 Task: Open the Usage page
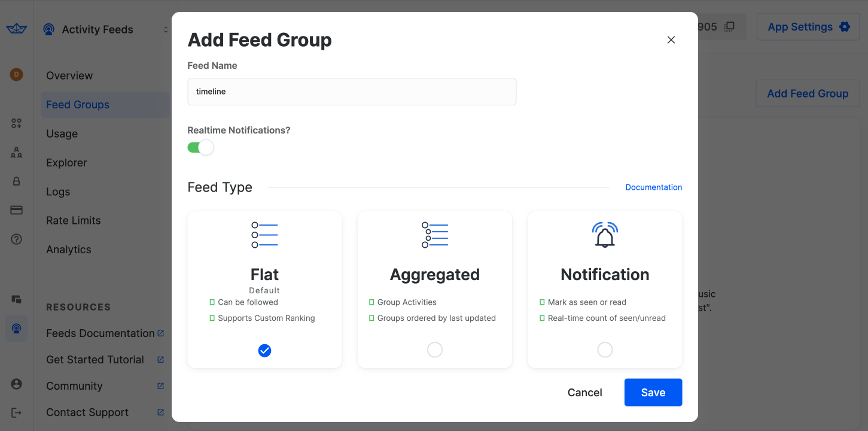click(x=62, y=133)
